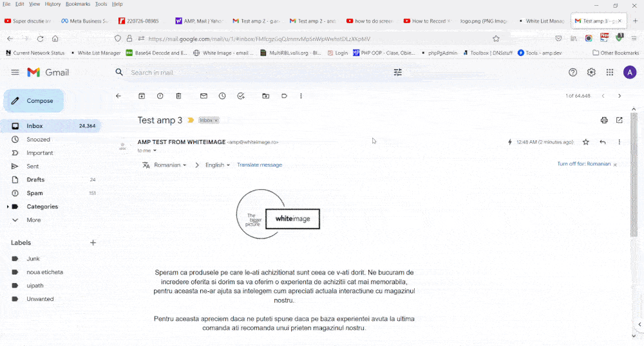Toggle the main menu hamburger
The height and width of the screenshot is (346, 644).
(x=15, y=73)
